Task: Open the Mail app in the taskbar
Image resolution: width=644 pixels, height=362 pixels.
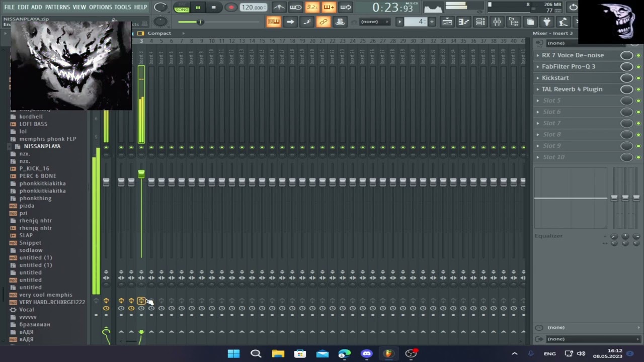Action: pos(322,353)
